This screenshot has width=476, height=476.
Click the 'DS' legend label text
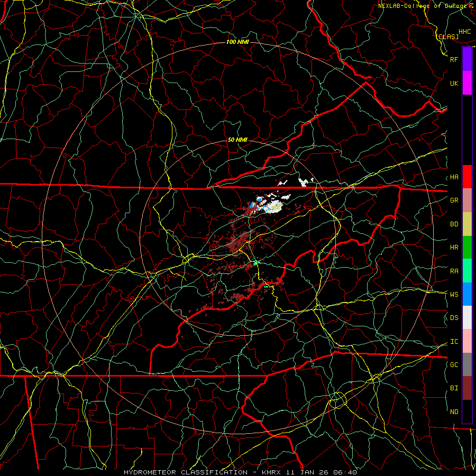pyautogui.click(x=454, y=318)
